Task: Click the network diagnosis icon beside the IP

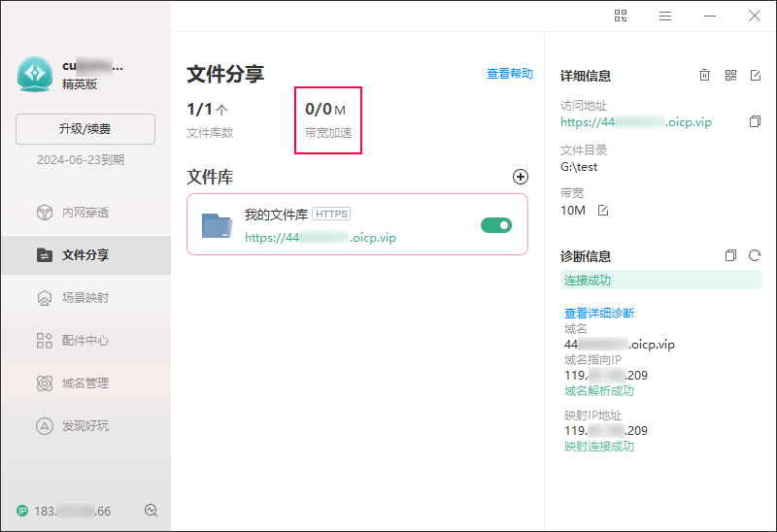Action: (151, 511)
